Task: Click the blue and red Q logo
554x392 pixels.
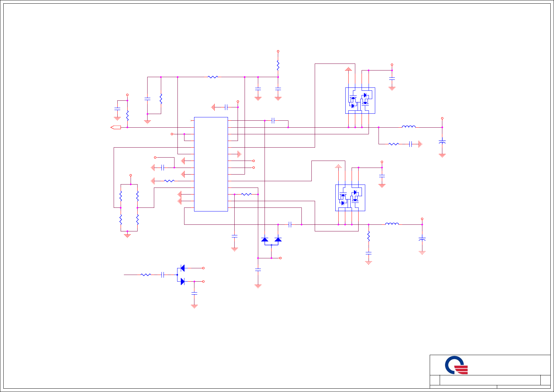Action: tap(456, 365)
